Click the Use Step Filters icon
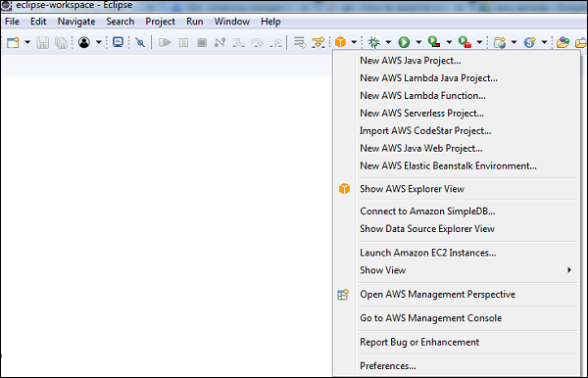The width and height of the screenshot is (588, 378). pos(318,42)
